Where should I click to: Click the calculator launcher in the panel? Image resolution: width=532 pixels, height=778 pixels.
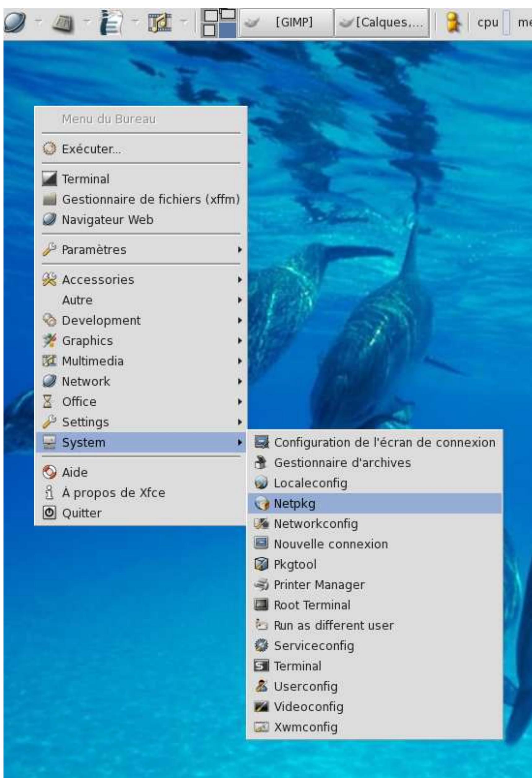point(63,22)
